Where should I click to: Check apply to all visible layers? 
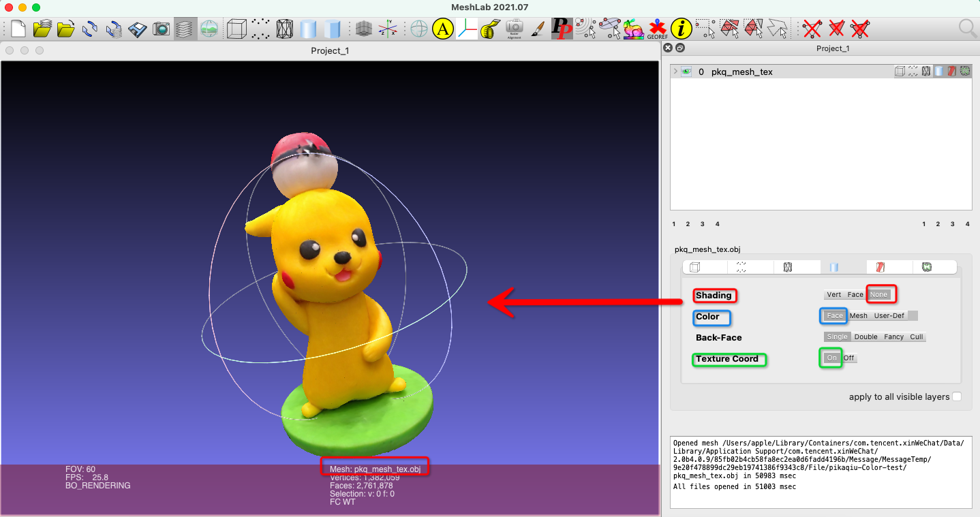click(x=957, y=396)
